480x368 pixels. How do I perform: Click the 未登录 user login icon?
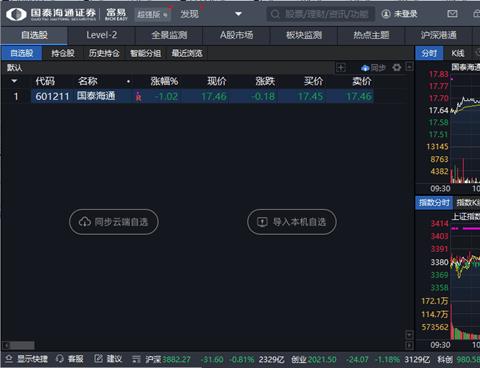[386, 14]
